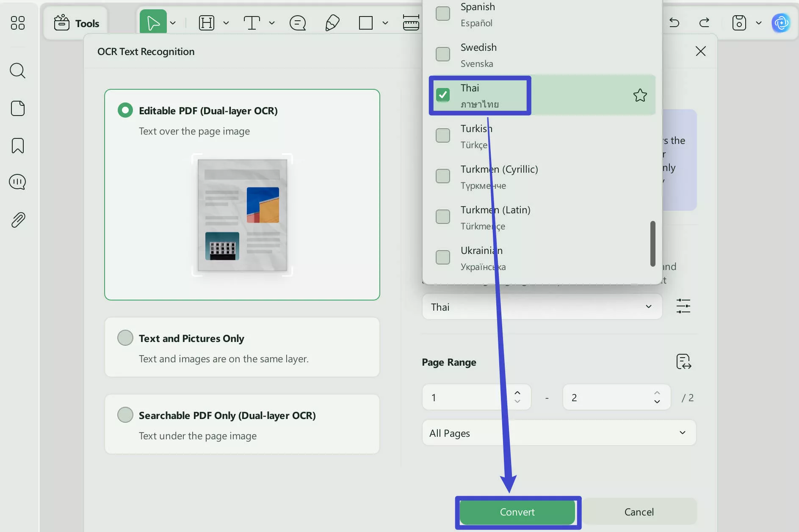Image resolution: width=799 pixels, height=532 pixels.
Task: Check the Swedish language checkbox
Action: pyautogui.click(x=443, y=54)
